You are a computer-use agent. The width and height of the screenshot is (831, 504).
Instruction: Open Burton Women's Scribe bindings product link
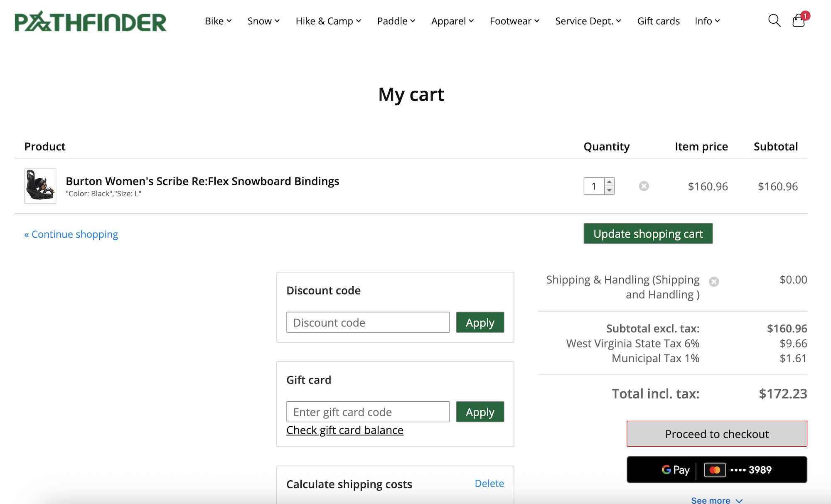pos(202,181)
